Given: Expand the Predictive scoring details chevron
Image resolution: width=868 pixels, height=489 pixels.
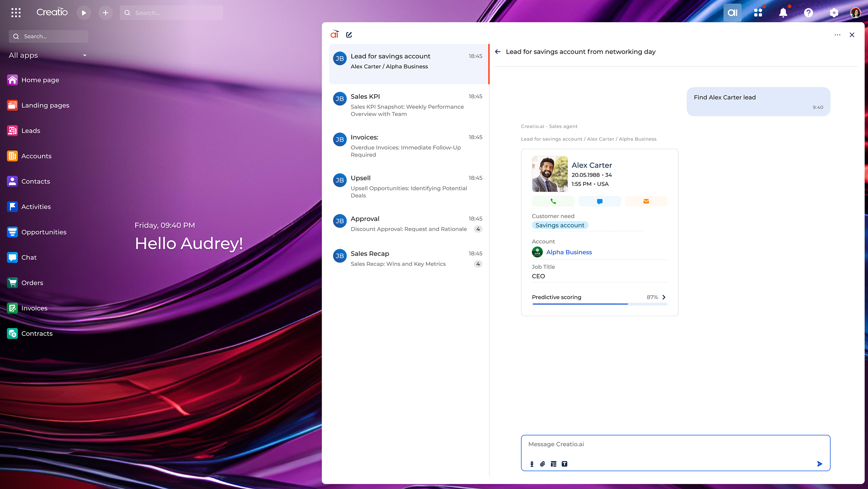Looking at the screenshot, I should (x=664, y=297).
